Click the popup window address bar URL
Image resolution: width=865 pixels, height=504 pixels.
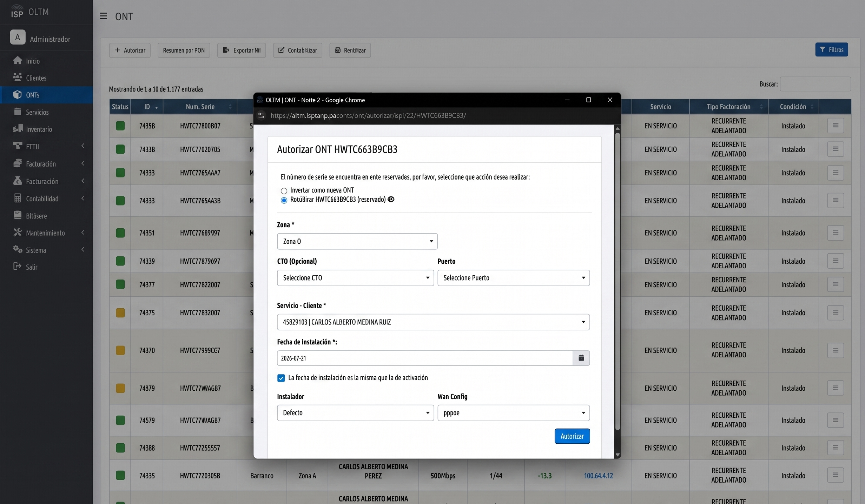(368, 115)
